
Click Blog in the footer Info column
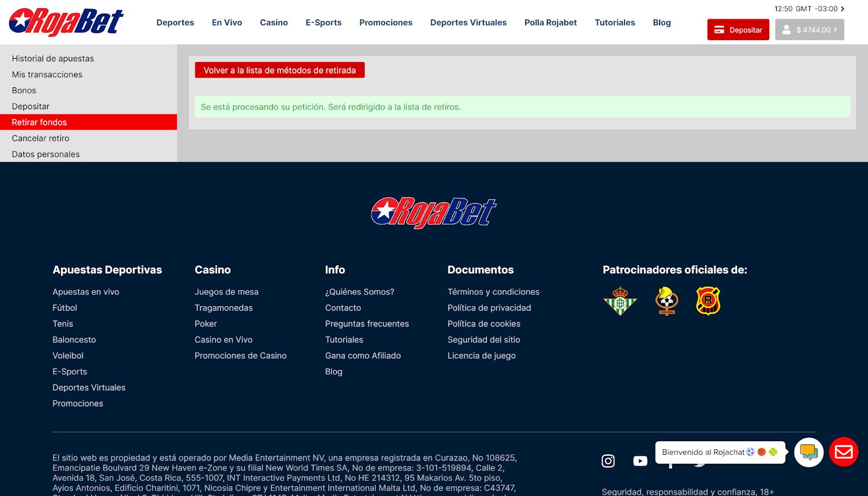pyautogui.click(x=334, y=372)
